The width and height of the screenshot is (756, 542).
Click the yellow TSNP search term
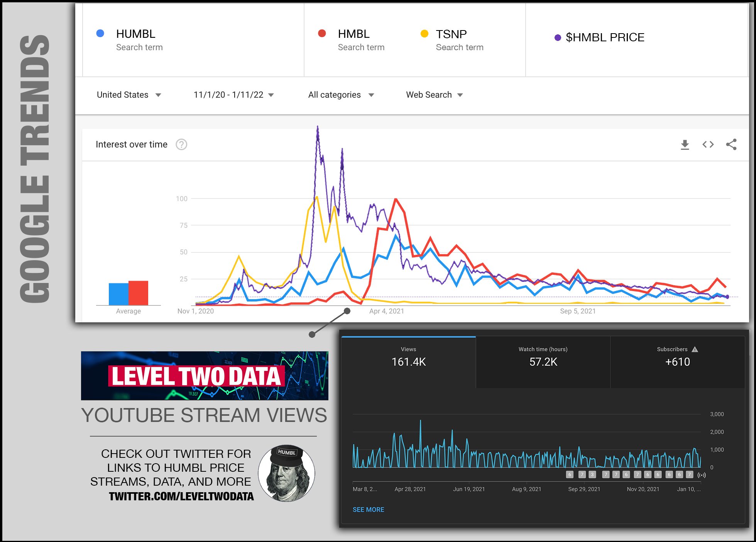click(x=451, y=34)
